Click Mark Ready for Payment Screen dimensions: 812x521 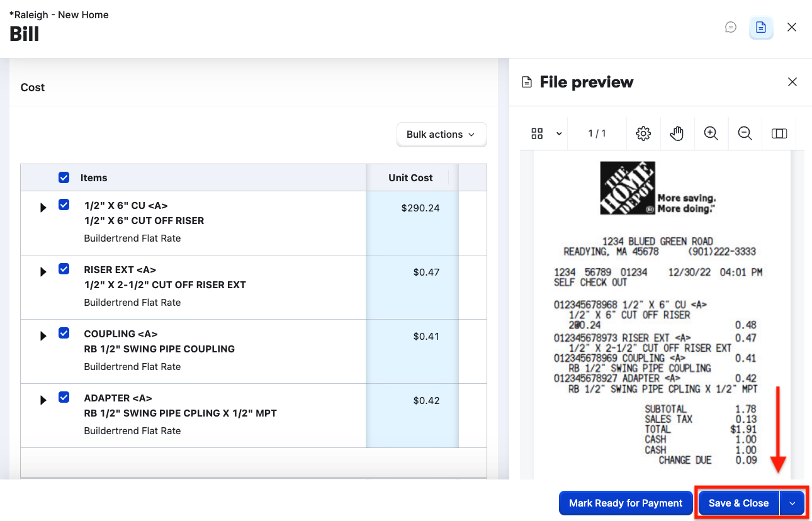coord(626,503)
